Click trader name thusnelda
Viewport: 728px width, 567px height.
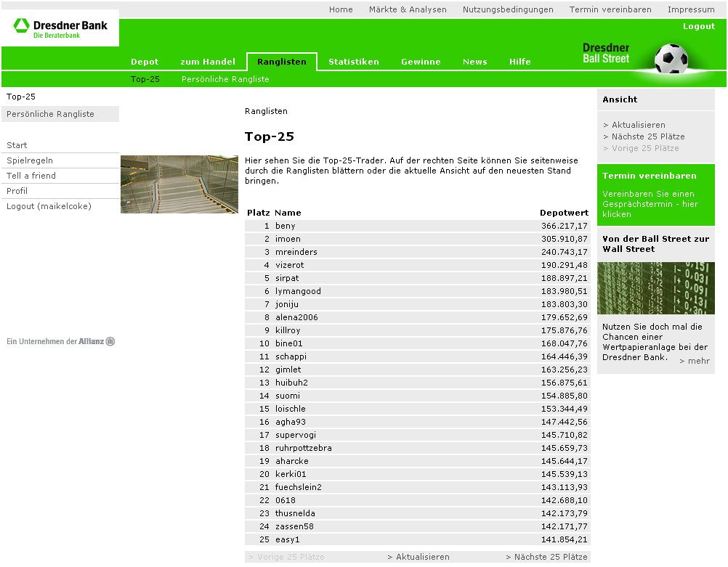click(x=295, y=513)
